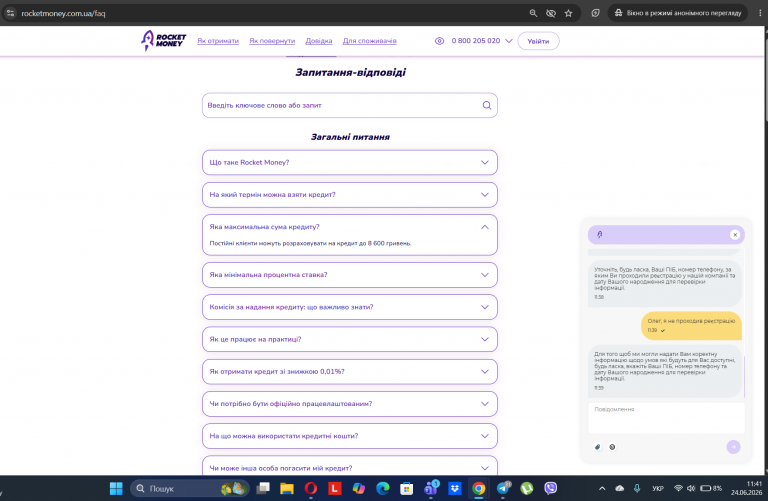Bookmark the page with star icon

(x=568, y=13)
